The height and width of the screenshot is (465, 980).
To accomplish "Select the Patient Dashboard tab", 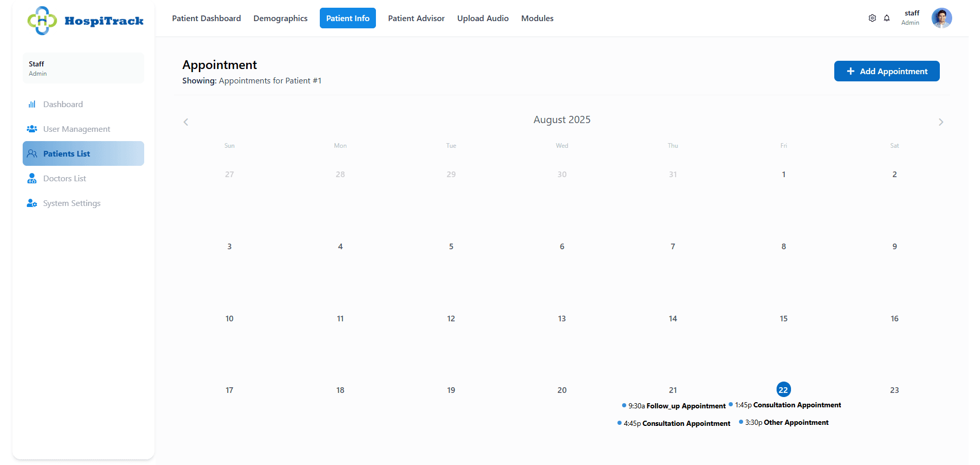I will 206,19.
